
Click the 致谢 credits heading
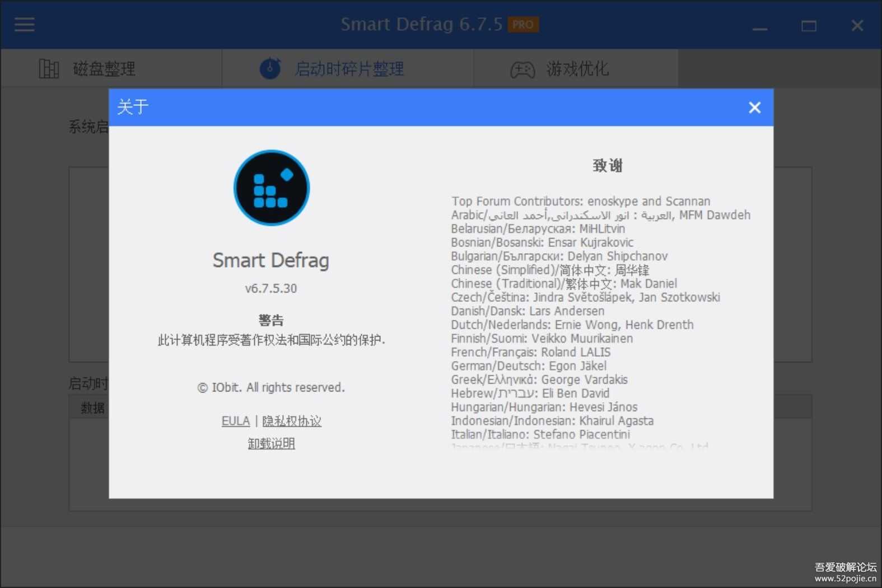608,166
